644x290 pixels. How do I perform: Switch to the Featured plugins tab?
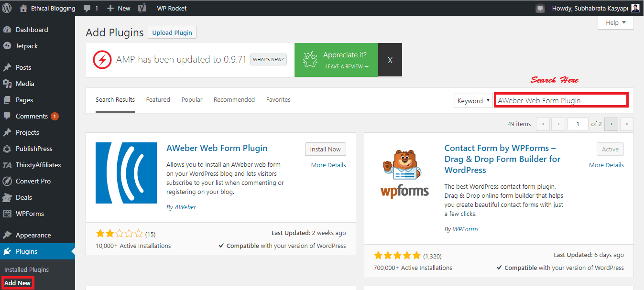[x=158, y=99]
